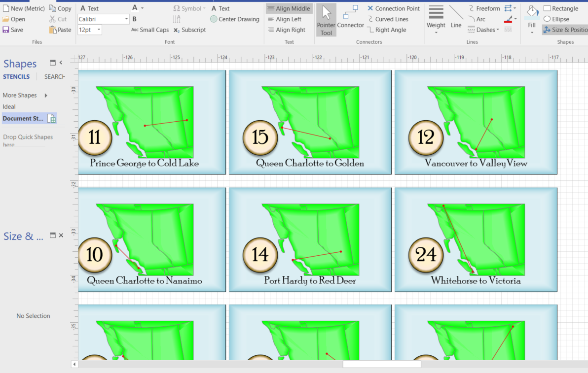The height and width of the screenshot is (373, 588).
Task: Collapse the Shapes panel with the chevron
Action: point(61,63)
